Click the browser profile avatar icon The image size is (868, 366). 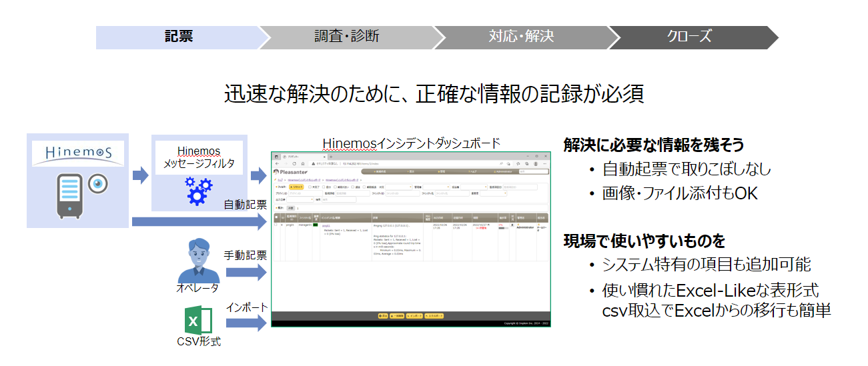[x=536, y=163]
